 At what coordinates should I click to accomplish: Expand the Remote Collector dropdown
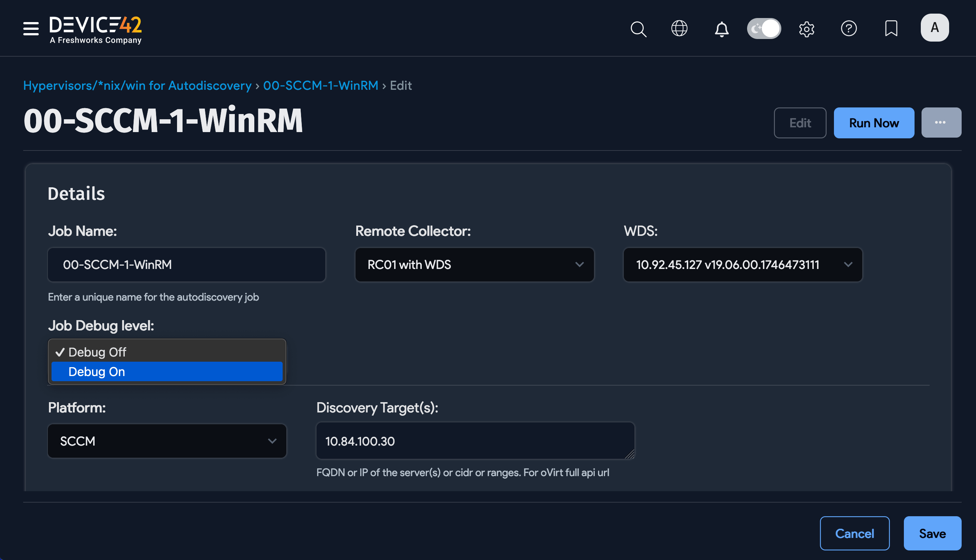474,265
